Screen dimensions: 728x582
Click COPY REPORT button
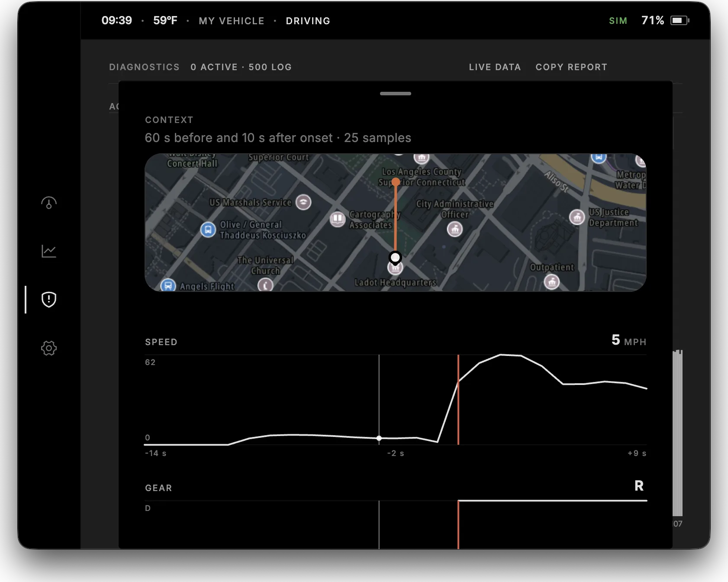571,67
